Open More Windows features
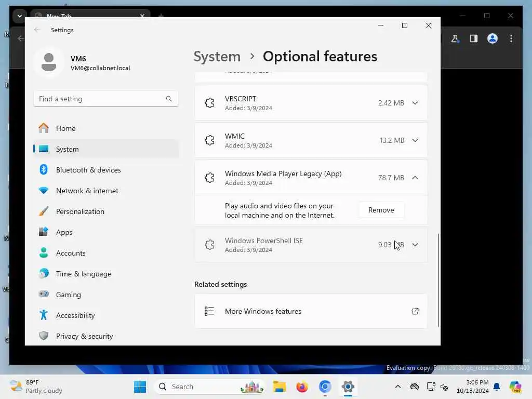 (x=311, y=311)
